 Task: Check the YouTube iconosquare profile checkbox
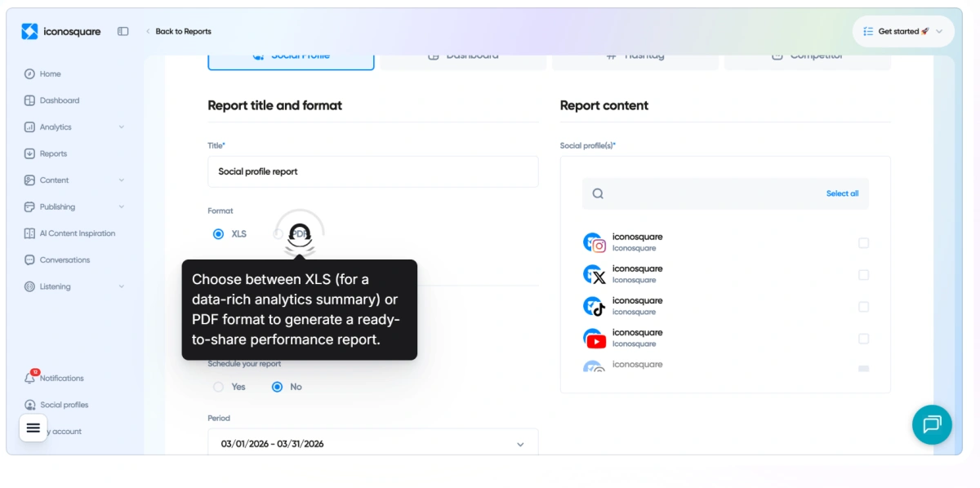863,338
